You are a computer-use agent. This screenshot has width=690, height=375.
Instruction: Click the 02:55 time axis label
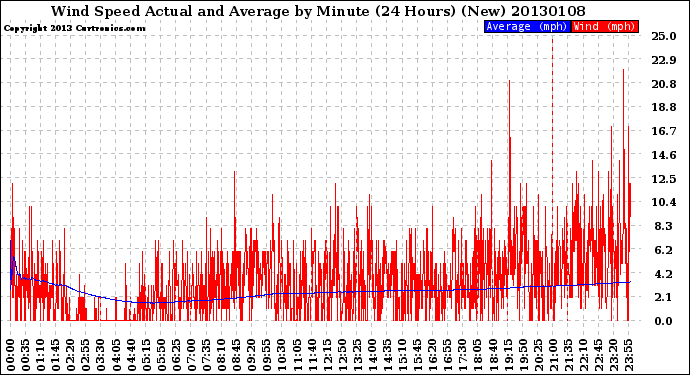(85, 355)
